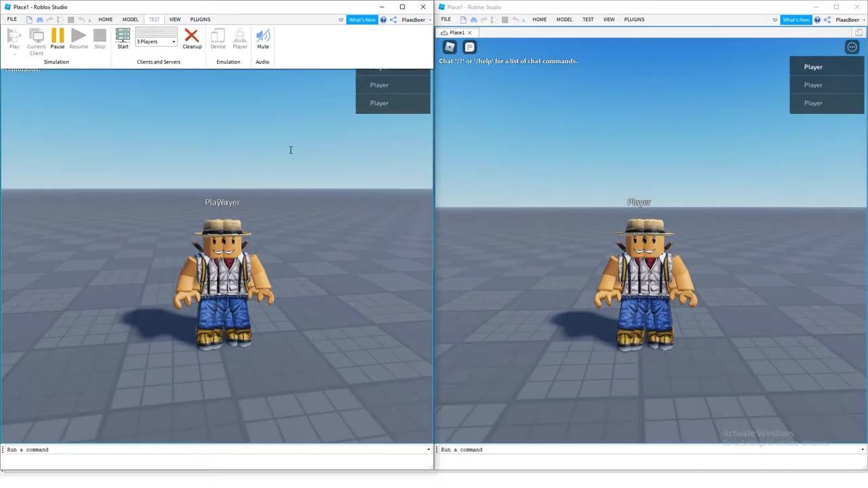Screen dimensions: 868x488
Task: Open the 3 Players dropdown
Action: (x=156, y=42)
